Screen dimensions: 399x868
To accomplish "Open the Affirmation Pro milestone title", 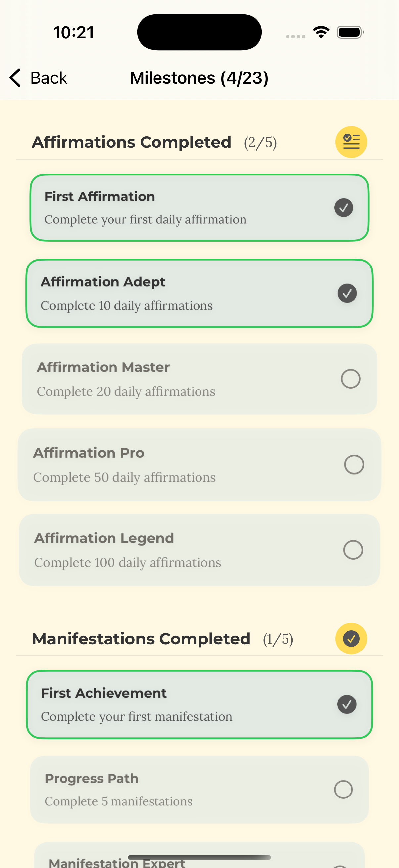I will pos(89,453).
